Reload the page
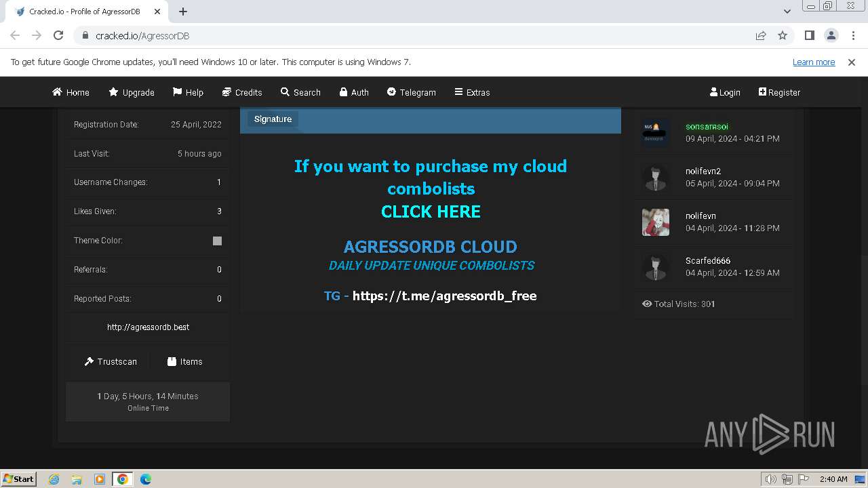The height and width of the screenshot is (488, 868). 58,35
